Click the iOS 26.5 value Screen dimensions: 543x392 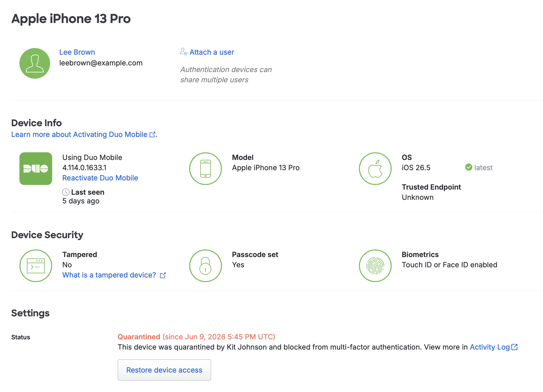(x=416, y=168)
